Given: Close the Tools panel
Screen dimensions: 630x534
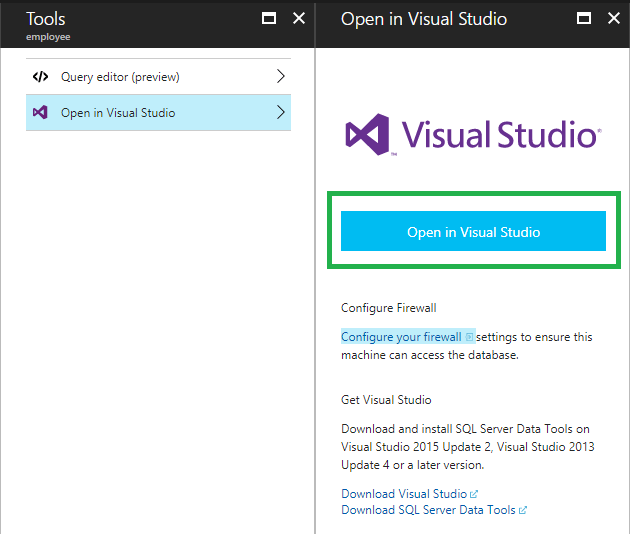Looking at the screenshot, I should [299, 19].
